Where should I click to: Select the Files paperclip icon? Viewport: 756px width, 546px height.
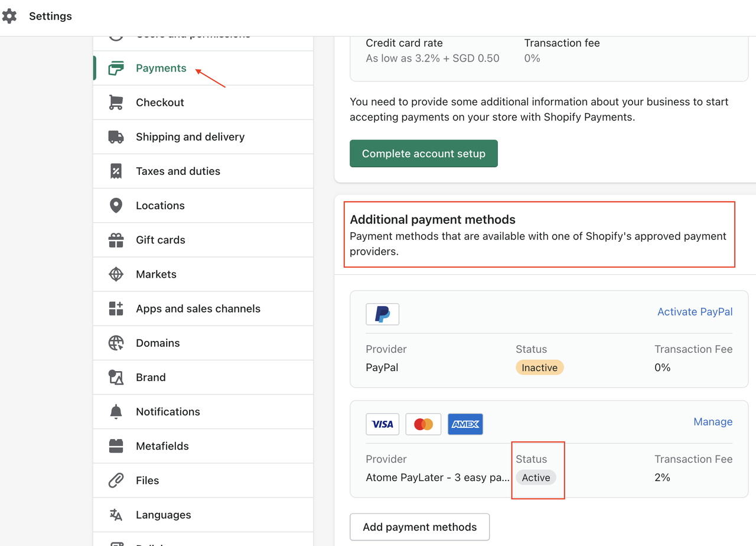pos(116,480)
